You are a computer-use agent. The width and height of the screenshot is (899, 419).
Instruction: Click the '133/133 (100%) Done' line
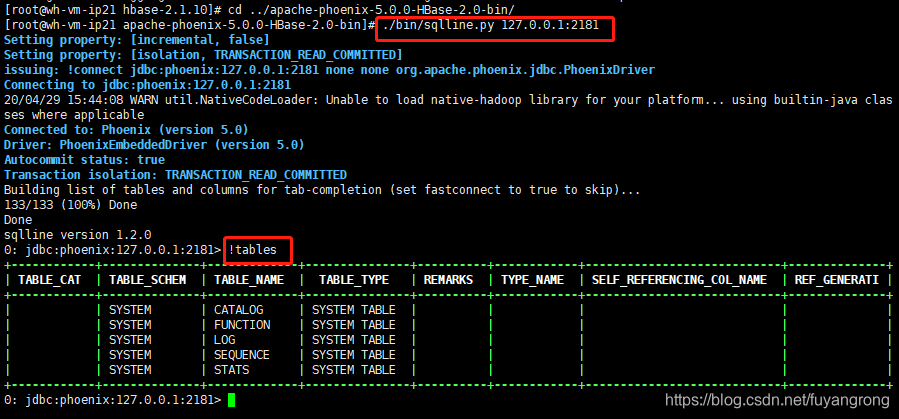tap(71, 205)
